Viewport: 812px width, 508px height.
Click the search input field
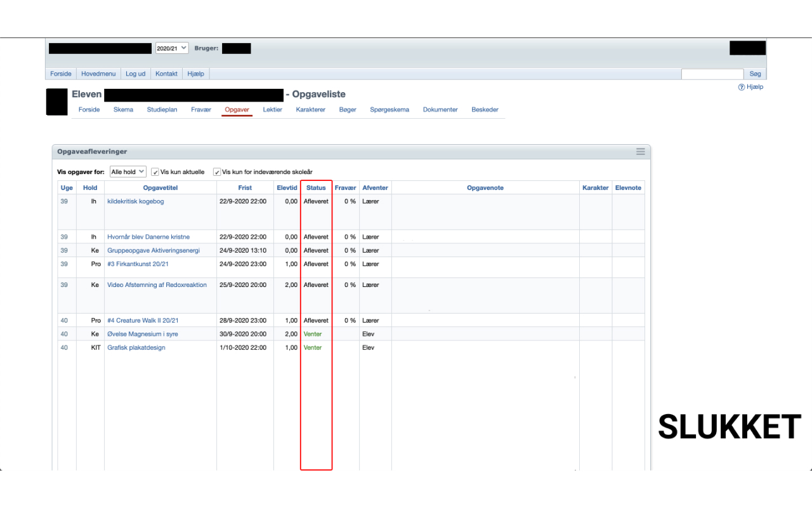pos(712,74)
